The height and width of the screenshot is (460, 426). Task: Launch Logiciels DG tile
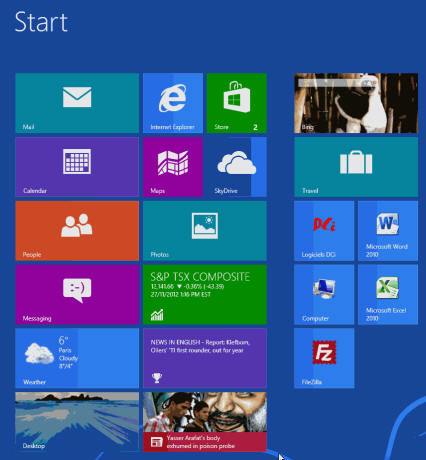(324, 231)
